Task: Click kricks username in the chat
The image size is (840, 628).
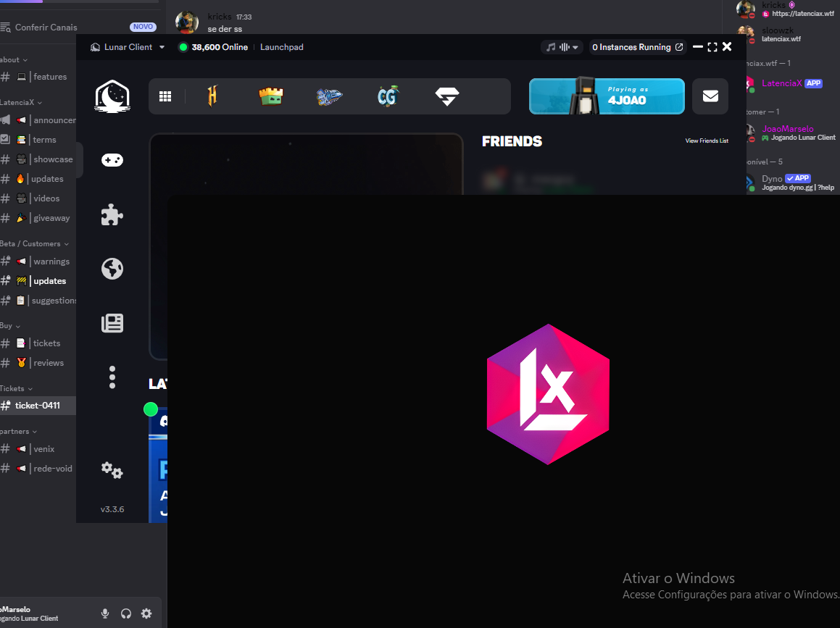Action: pos(219,17)
